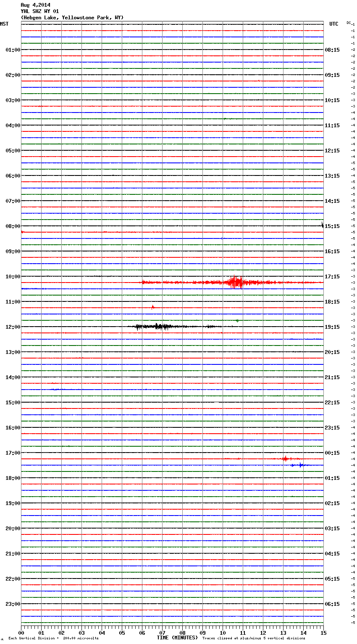Image resolution: width=357 pixels, height=644 pixels.
Task: Click the '11:15' UTC time label
Action: 332,126
